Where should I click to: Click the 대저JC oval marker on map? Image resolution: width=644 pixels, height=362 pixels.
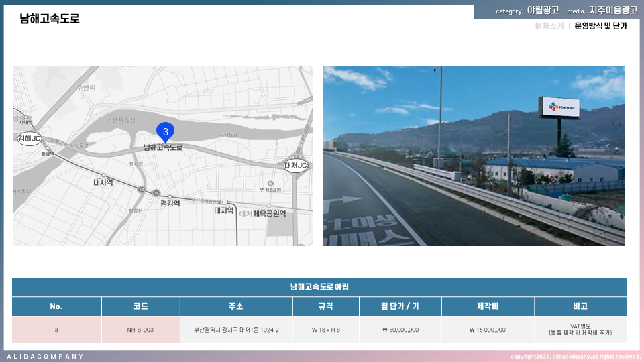[295, 165]
